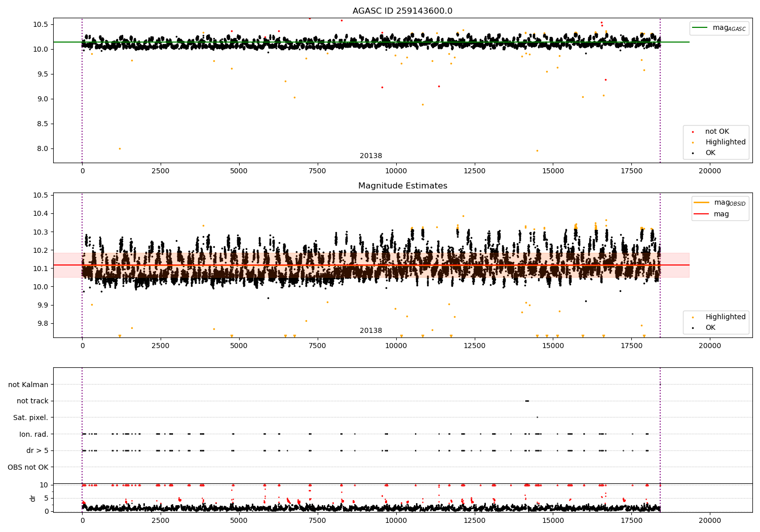760x532 pixels.
Task: Click orange mag OBSID line in middle legend
Action: tap(702, 203)
